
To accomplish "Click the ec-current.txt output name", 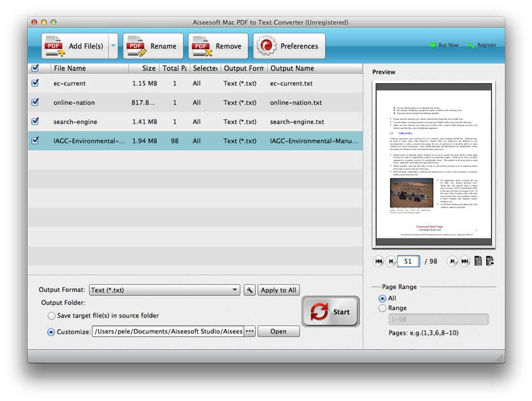I will [x=291, y=83].
